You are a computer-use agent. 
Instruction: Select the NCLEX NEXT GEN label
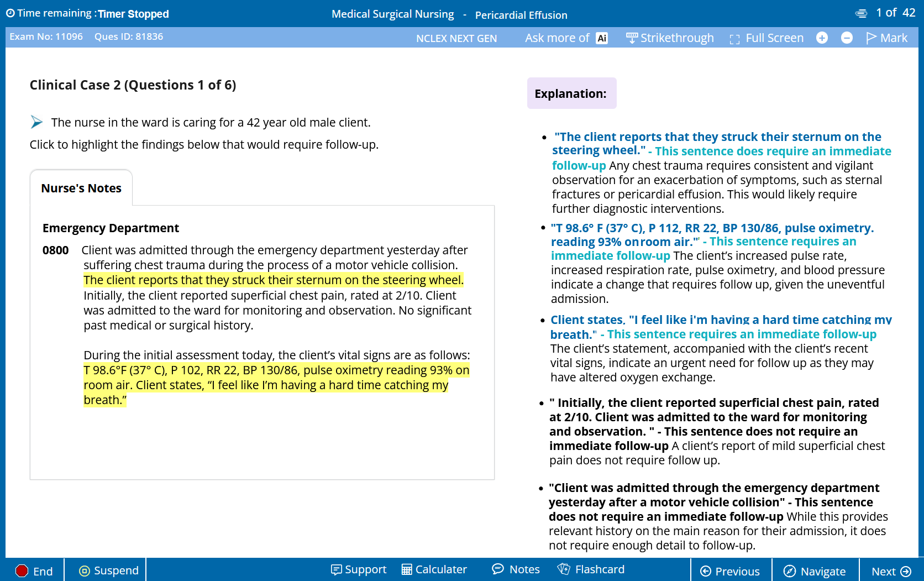(x=456, y=38)
